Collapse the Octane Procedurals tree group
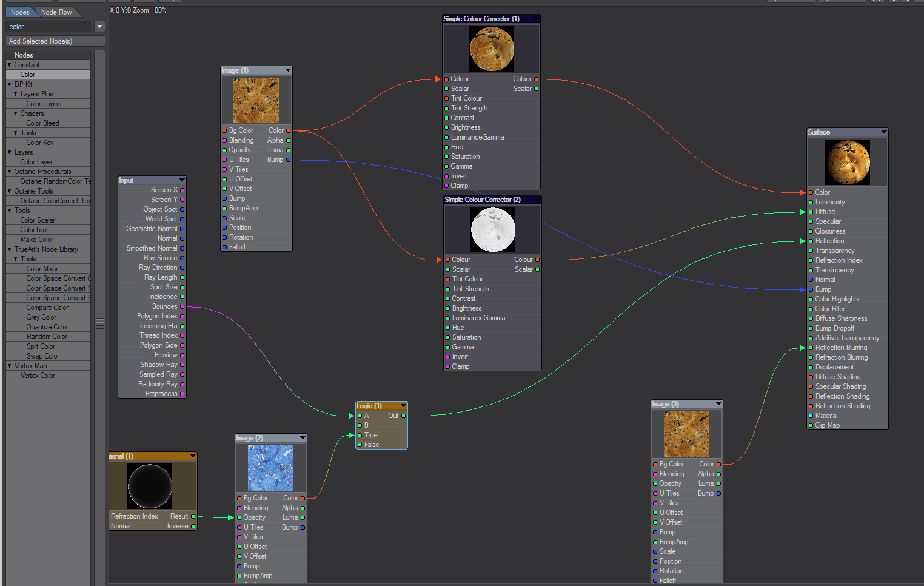Screen dimensions: 924x586 tap(10, 172)
